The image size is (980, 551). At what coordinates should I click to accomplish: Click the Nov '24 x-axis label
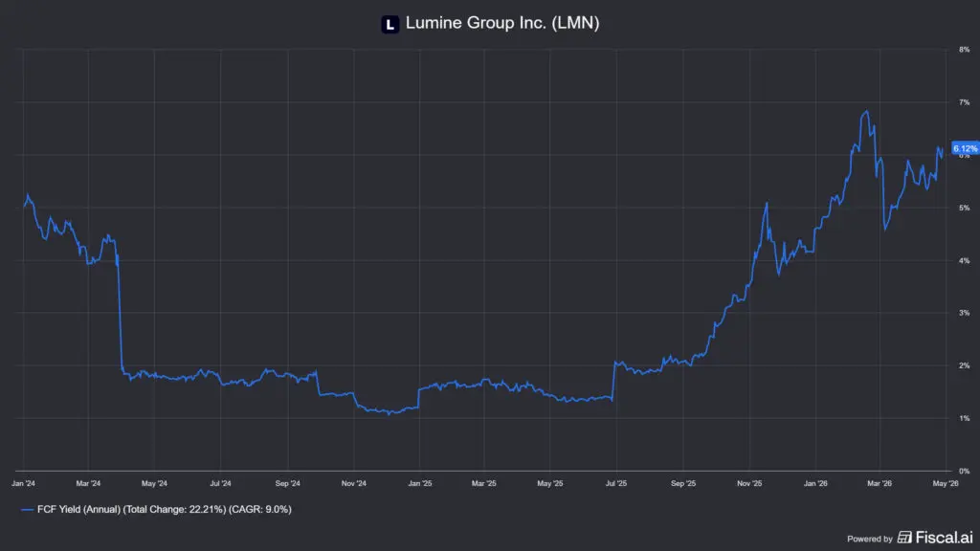click(354, 483)
